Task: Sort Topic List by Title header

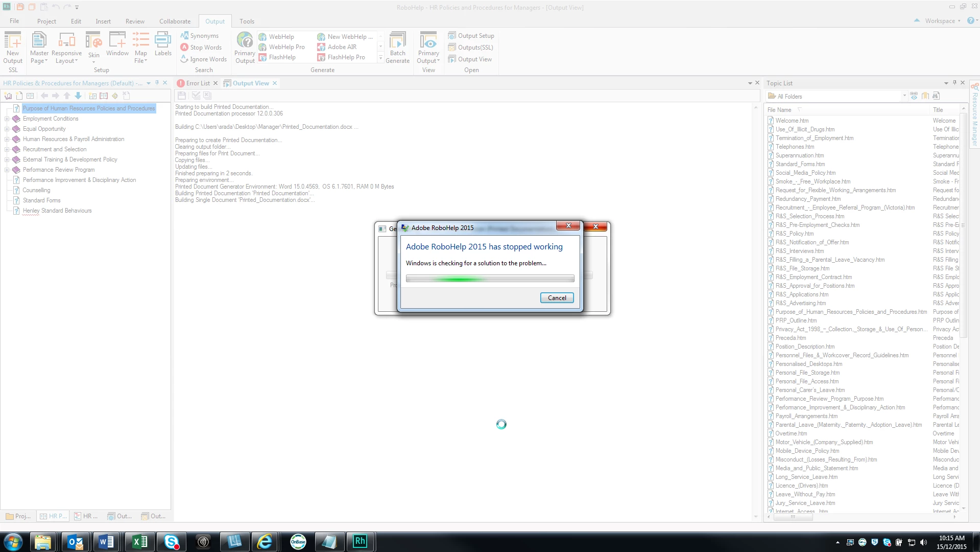Action: [945, 110]
